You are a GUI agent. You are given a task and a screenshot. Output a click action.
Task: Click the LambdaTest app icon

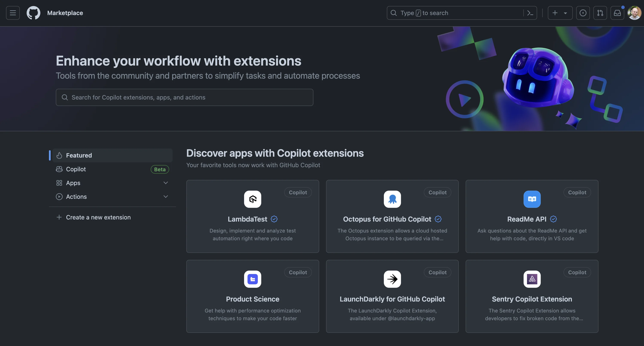pos(252,199)
